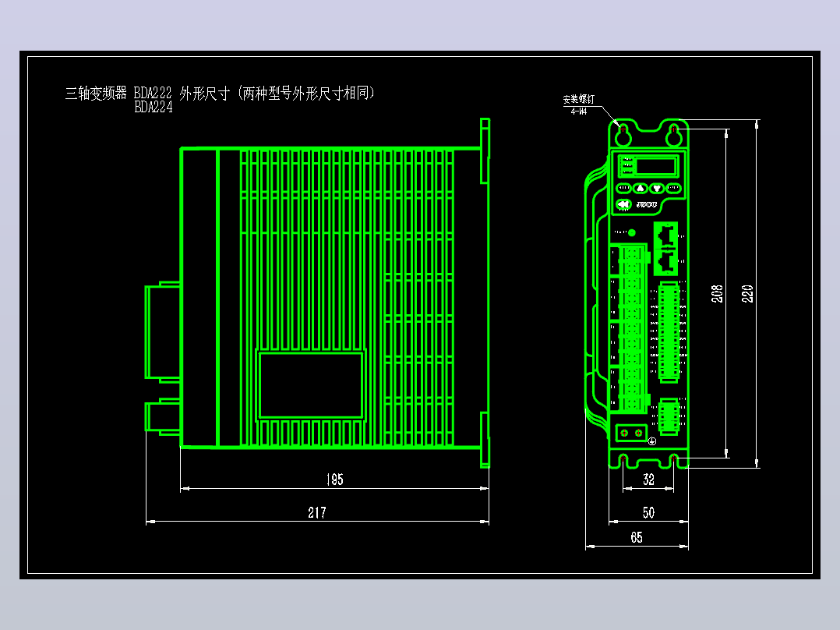This screenshot has width=840, height=630.
Task: Select the 217 dimension label
Action: point(317,512)
